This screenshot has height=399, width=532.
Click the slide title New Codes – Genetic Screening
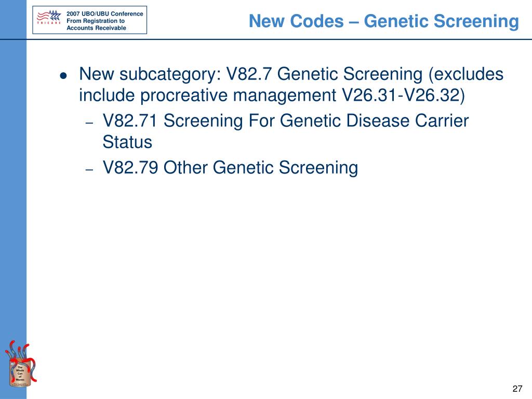(384, 21)
